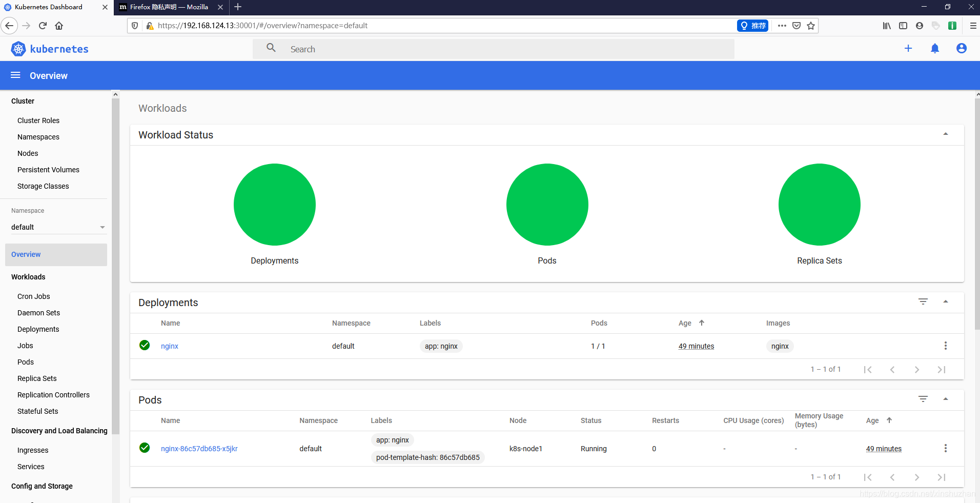Open actions menu for nginx-86c57db685-x5jkr pod
This screenshot has height=503, width=980.
pyautogui.click(x=946, y=448)
